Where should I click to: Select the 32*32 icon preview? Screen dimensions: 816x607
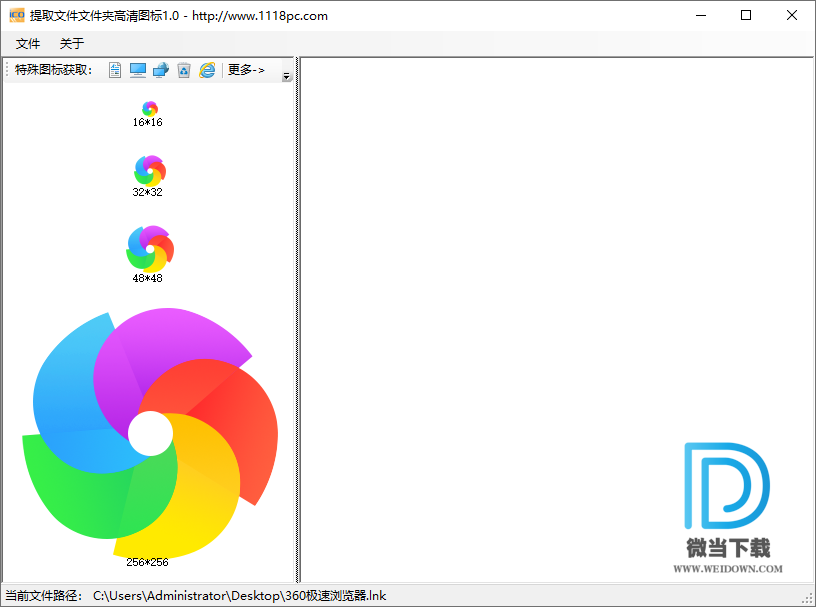pyautogui.click(x=150, y=171)
